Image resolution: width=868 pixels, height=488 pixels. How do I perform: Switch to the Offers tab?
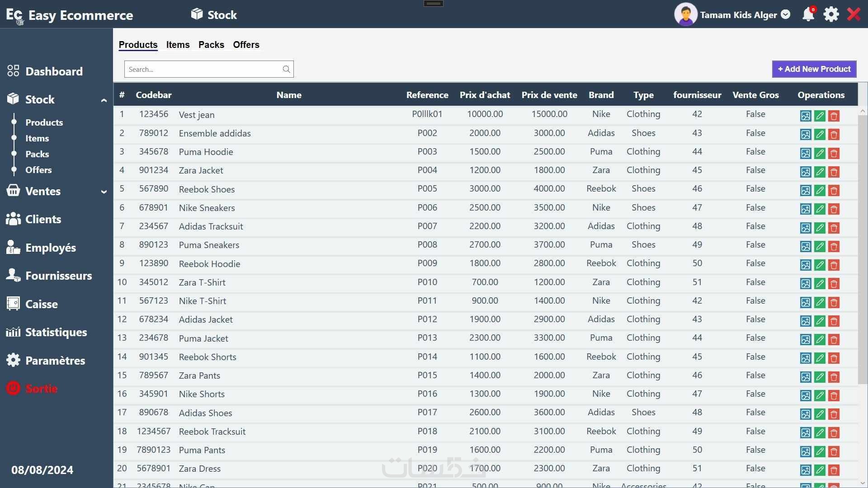pyautogui.click(x=246, y=45)
